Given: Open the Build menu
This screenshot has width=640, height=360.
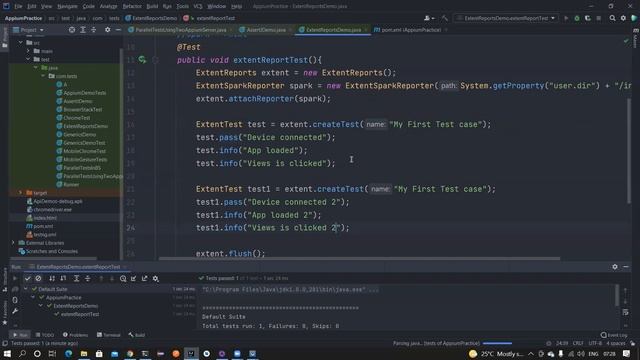Looking at the screenshot, I should coord(152,6).
